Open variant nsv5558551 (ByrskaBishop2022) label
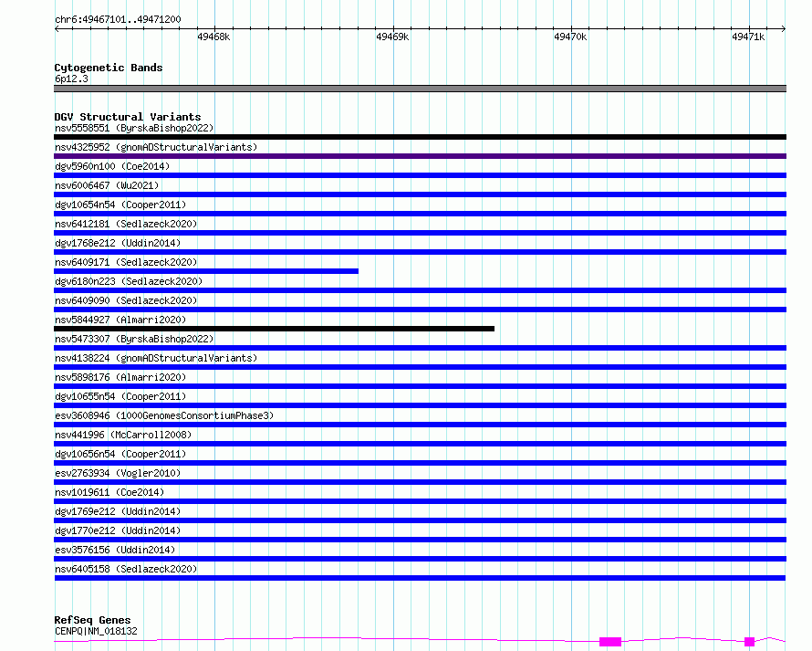This screenshot has height=651, width=812. tap(134, 128)
